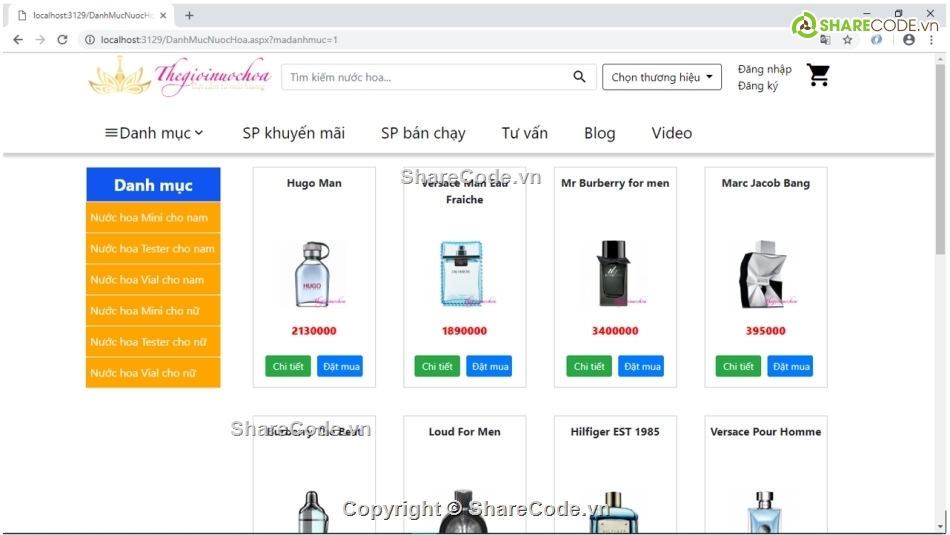Open SP bán chạy menu item
The width and height of the screenshot is (950, 535).
(x=423, y=133)
